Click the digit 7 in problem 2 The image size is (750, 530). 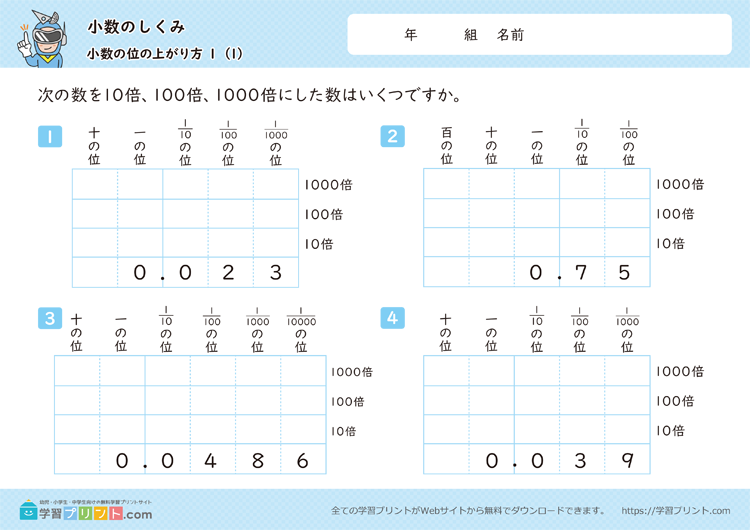point(581,273)
